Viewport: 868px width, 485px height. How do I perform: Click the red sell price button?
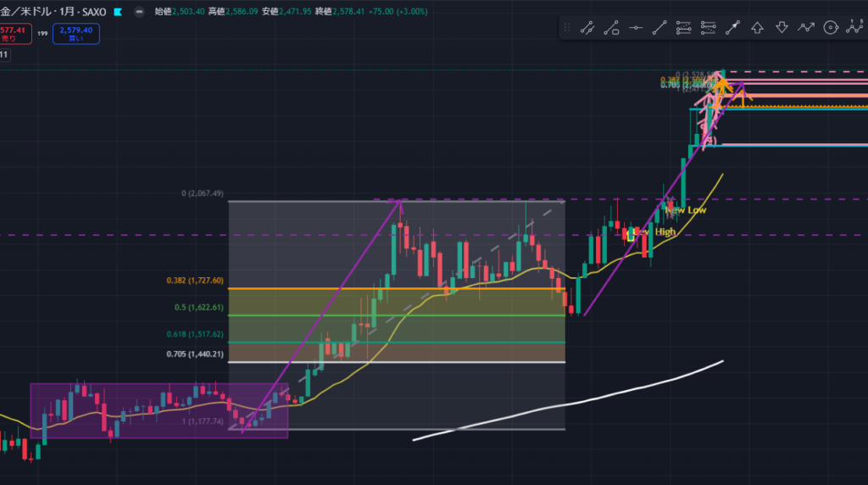(13, 34)
